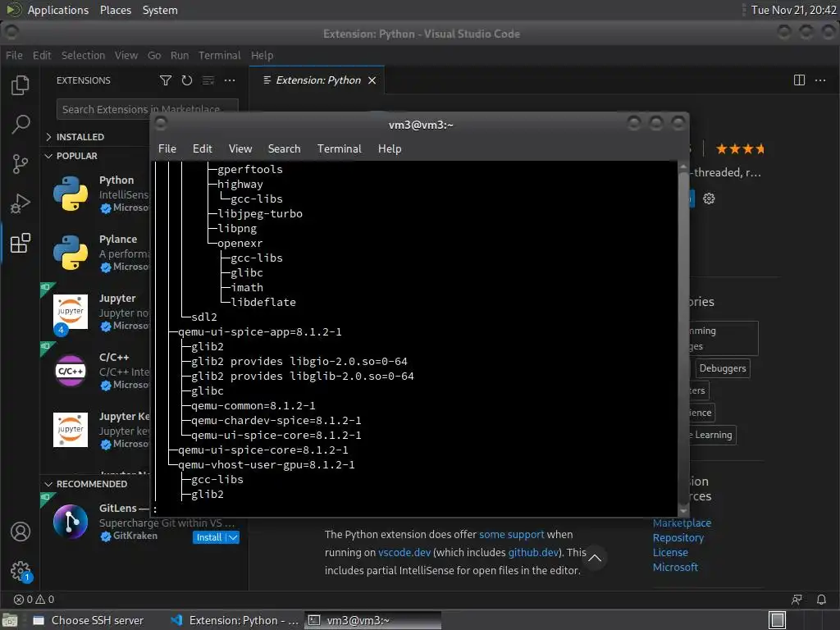Open VS Code Go menu
840x630 pixels.
tap(154, 55)
